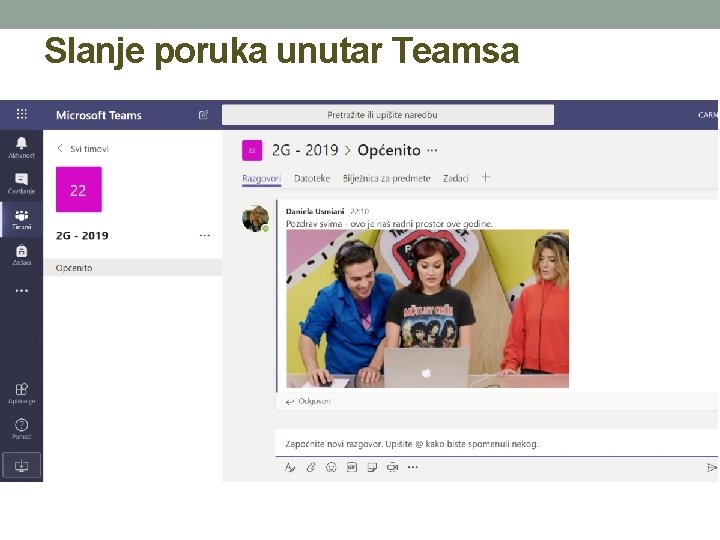
Task: Click Svi timovi back link
Action: (89, 149)
